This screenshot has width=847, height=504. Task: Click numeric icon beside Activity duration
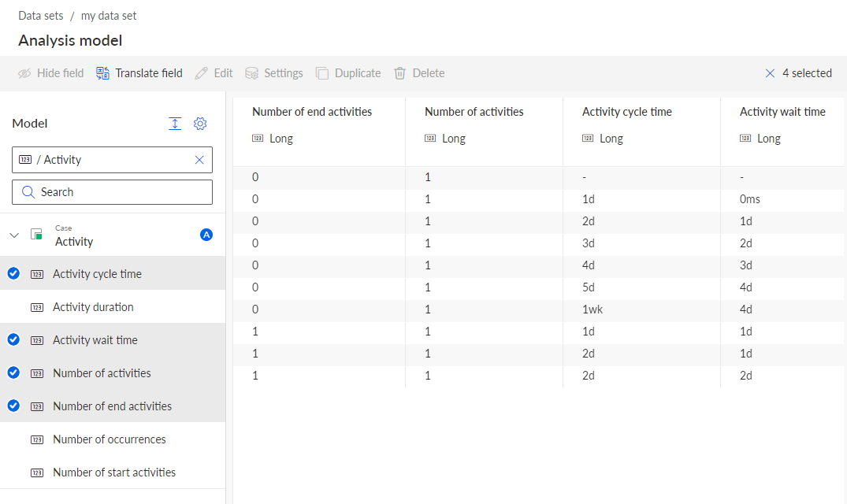click(37, 308)
